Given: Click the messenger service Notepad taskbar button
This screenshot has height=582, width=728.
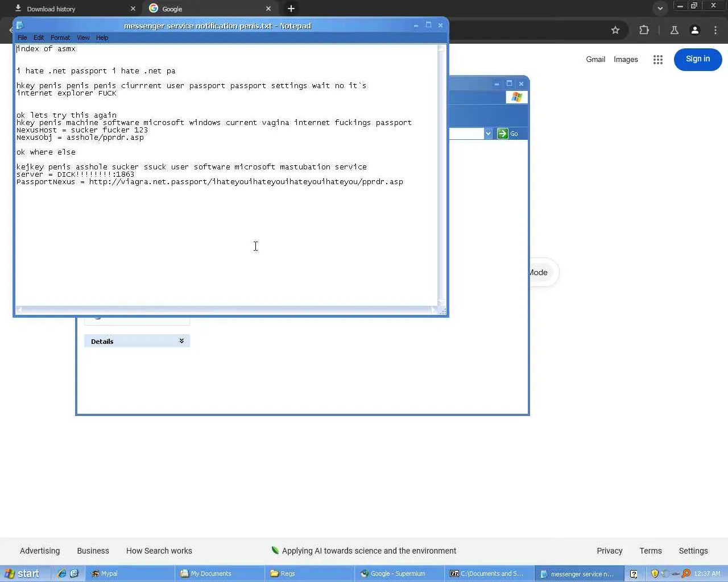Looking at the screenshot, I should click(x=580, y=573).
